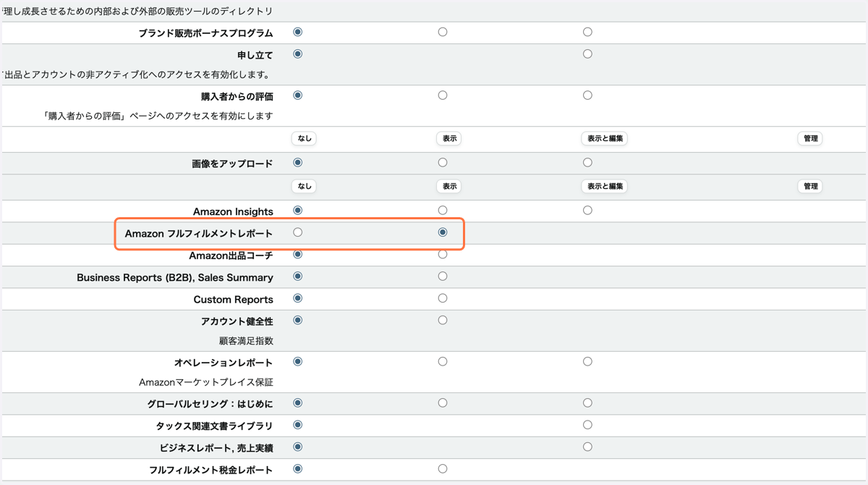Click the Amazon Insights label
868x485 pixels.
[x=233, y=212]
